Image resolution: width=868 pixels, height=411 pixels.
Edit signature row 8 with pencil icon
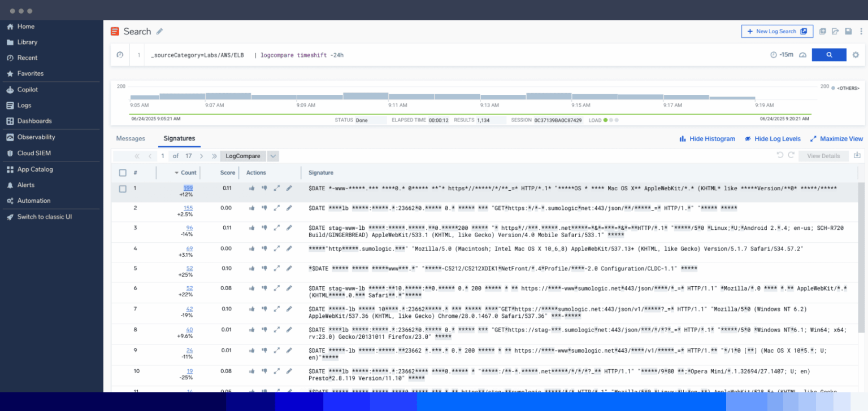[x=289, y=329]
